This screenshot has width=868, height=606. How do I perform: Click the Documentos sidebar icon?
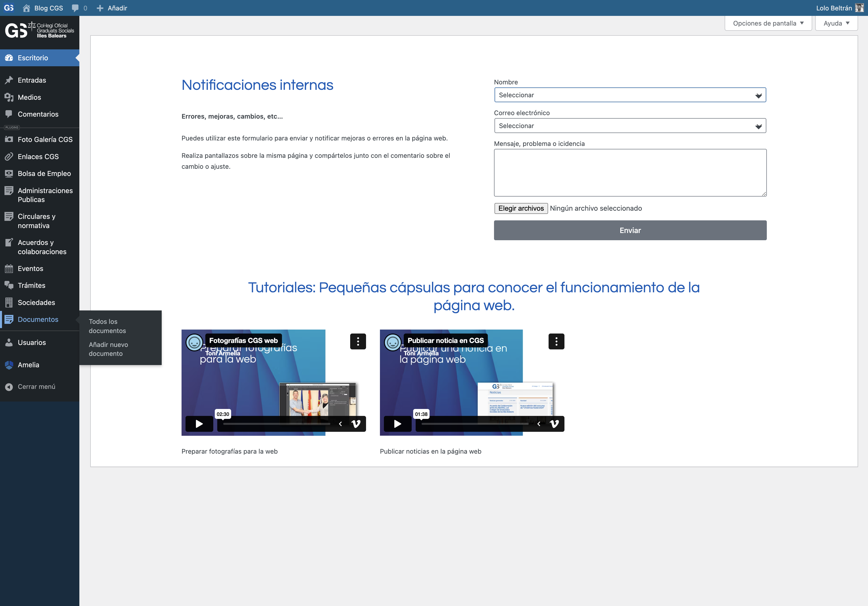click(9, 319)
